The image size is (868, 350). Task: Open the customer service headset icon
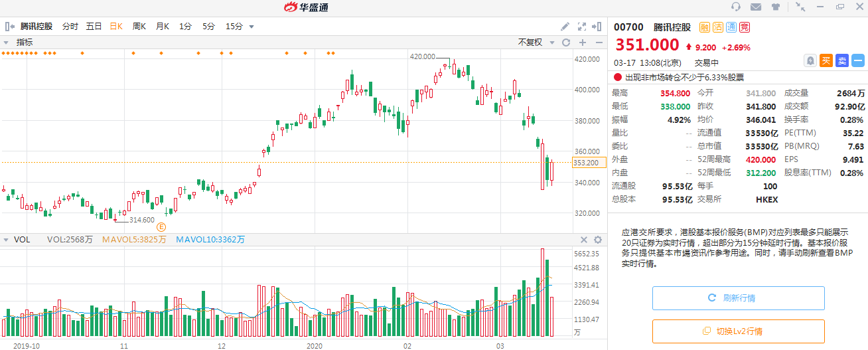tap(735, 7)
